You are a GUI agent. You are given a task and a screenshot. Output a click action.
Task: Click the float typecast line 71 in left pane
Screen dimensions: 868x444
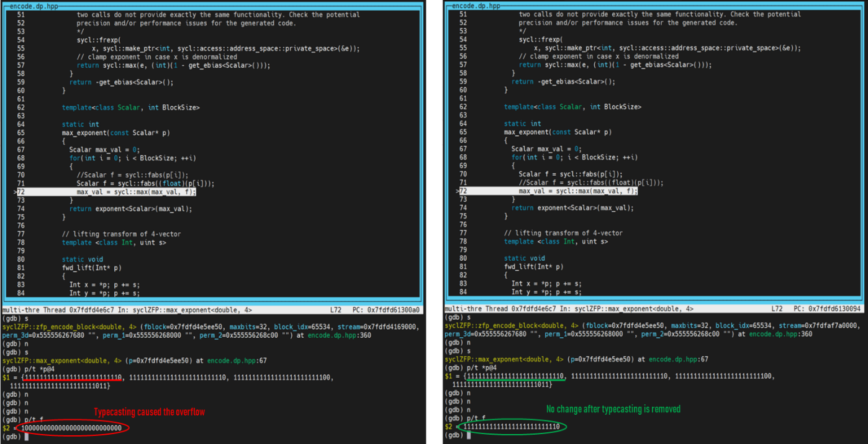tap(145, 183)
